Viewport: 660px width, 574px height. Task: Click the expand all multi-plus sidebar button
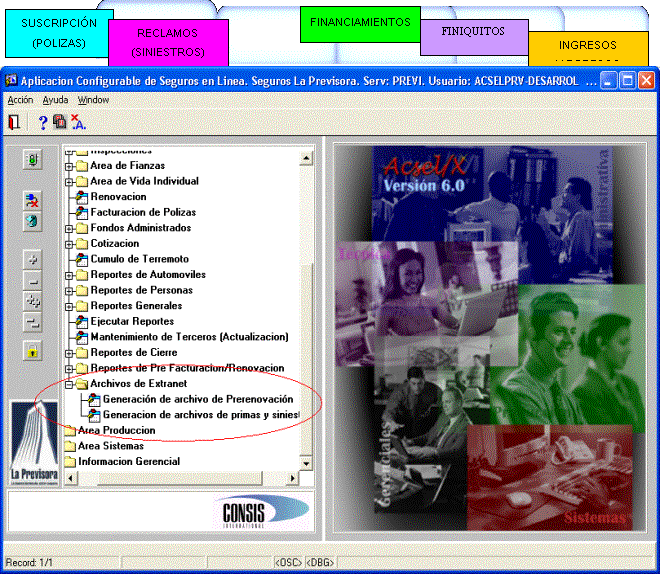[x=32, y=301]
